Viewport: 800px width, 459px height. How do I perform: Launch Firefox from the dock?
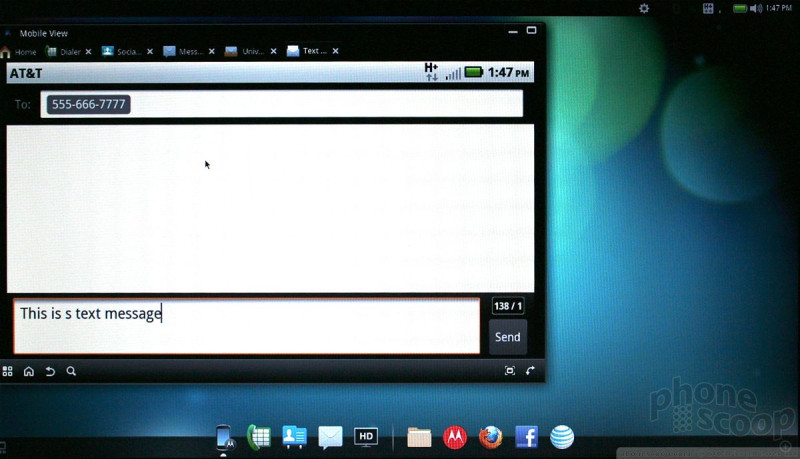491,437
